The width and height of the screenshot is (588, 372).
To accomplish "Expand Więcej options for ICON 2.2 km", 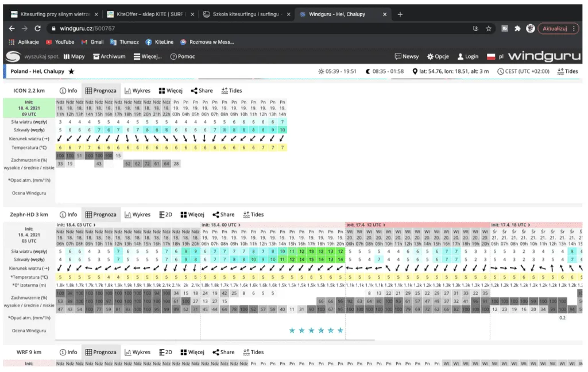I will point(171,90).
